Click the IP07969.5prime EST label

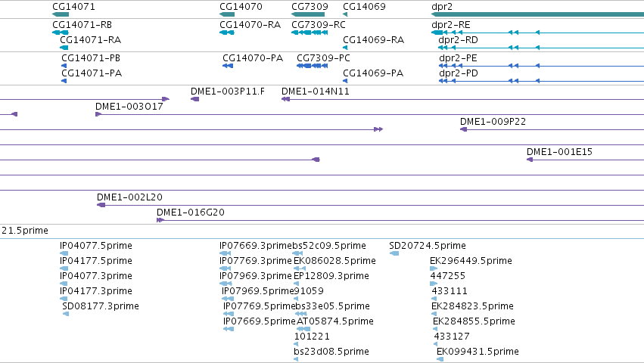(258, 291)
